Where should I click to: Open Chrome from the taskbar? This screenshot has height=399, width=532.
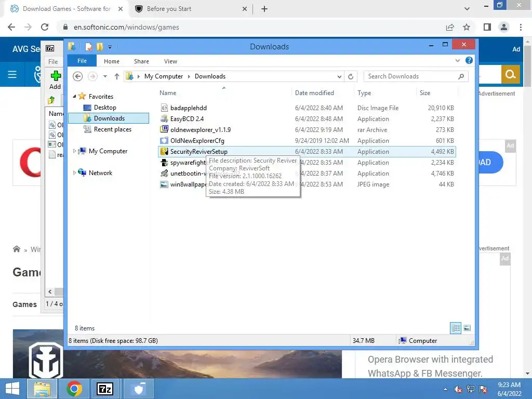[x=74, y=389]
